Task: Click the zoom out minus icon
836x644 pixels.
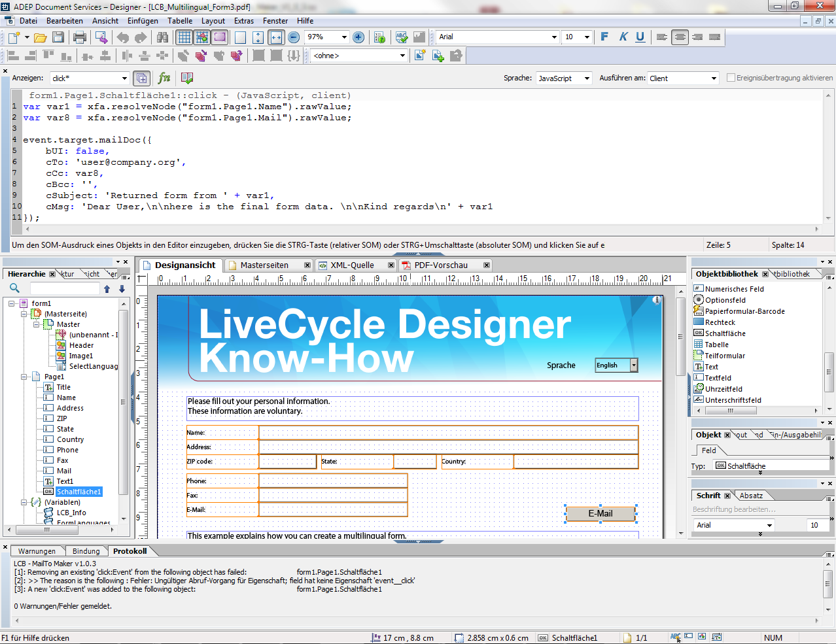Action: point(294,37)
